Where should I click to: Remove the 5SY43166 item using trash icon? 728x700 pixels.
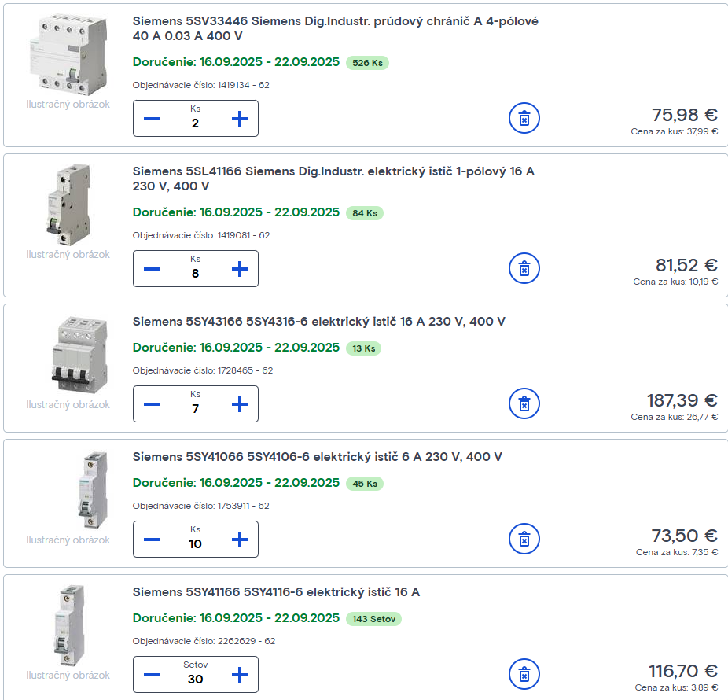pyautogui.click(x=523, y=403)
